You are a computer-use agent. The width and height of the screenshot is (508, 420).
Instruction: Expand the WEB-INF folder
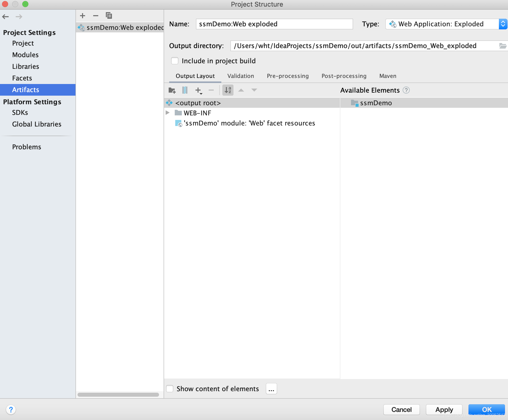[x=168, y=113]
